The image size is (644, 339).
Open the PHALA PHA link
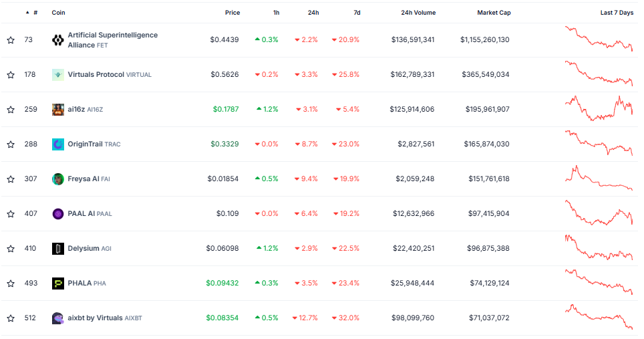[87, 284]
